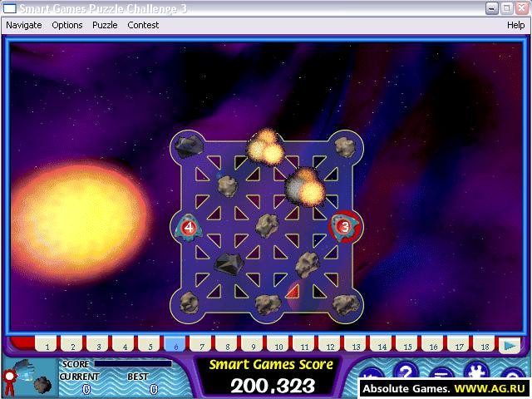Click the asteroid at the center of the grid
Screen dimensions: 532x399
pos(267,225)
